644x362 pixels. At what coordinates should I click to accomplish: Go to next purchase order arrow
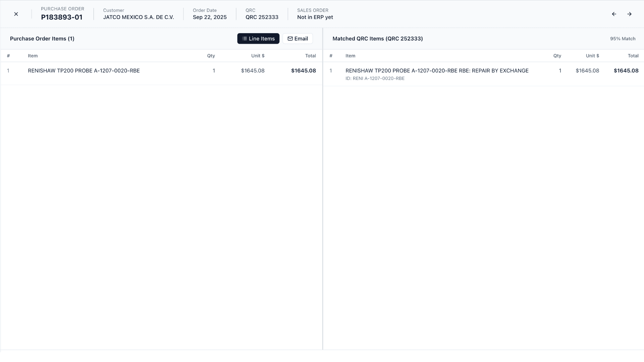click(x=629, y=14)
